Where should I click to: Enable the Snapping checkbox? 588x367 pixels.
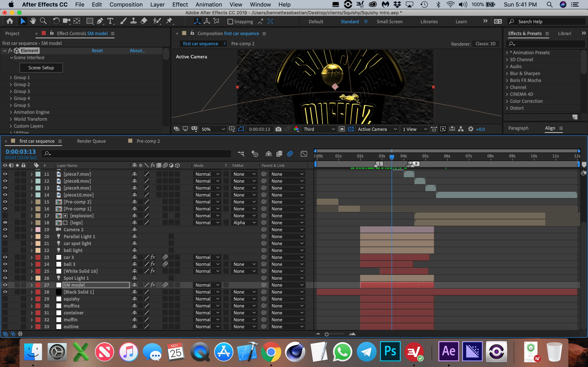230,22
